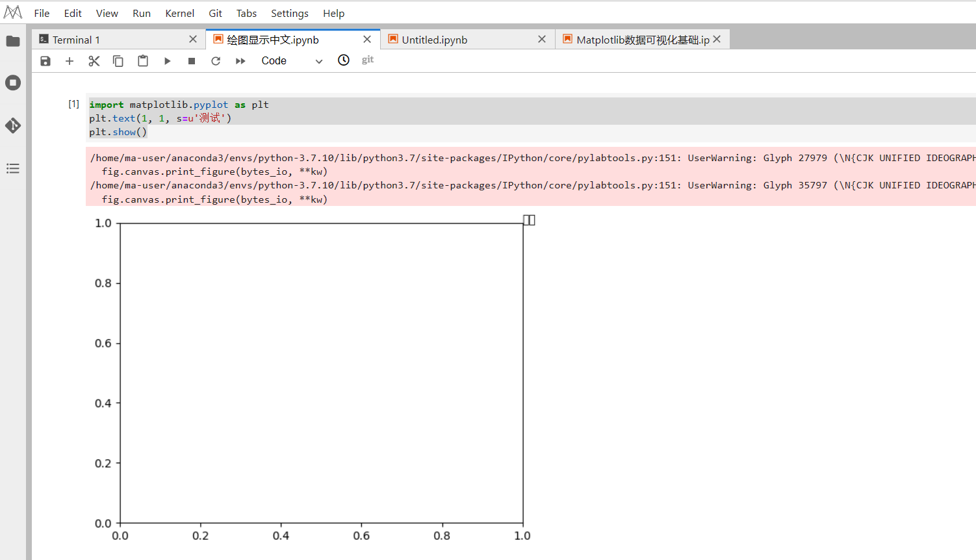
Task: Open the clock history icon in toolbar
Action: click(344, 60)
